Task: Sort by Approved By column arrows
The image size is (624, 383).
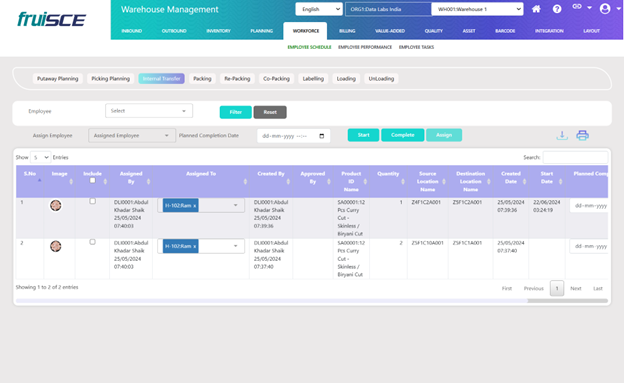Action: (329, 182)
